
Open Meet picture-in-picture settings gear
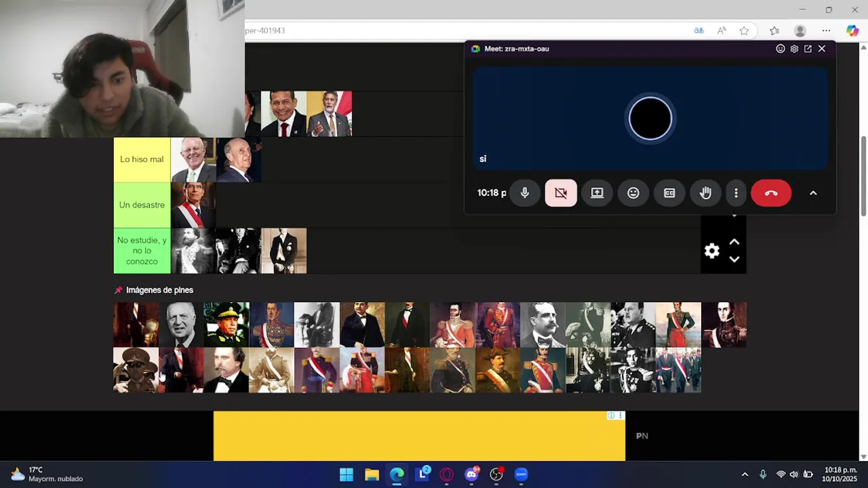[x=794, y=49]
